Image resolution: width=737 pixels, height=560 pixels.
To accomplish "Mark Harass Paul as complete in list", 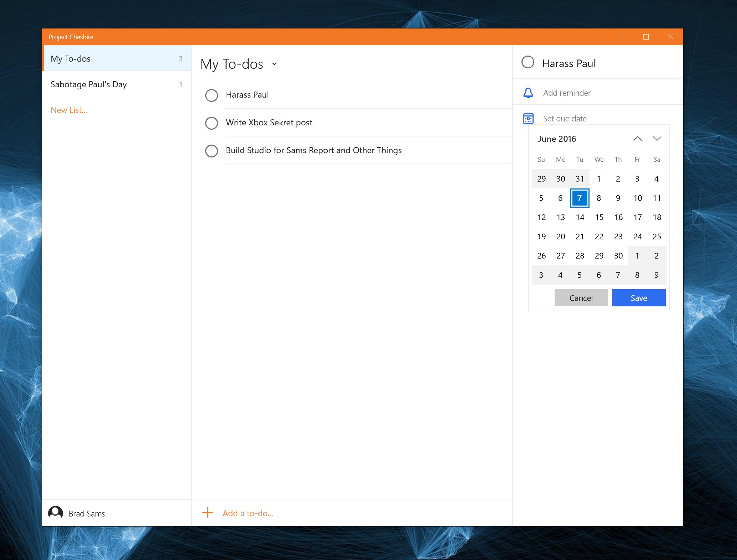I will click(212, 95).
